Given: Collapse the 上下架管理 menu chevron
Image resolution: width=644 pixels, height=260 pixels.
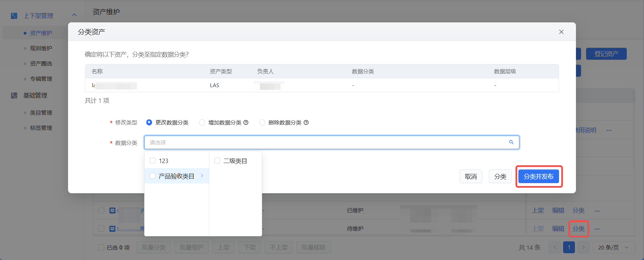Looking at the screenshot, I should pos(74,15).
